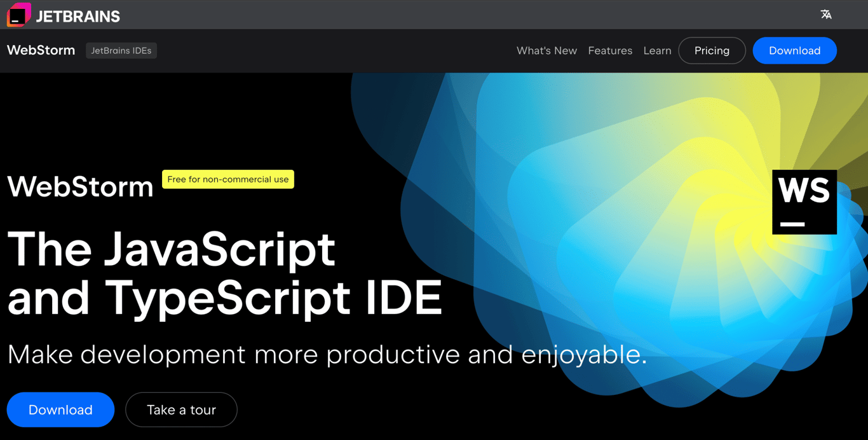Click the blue Download button in the navbar
Screen dimensions: 868x440
pyautogui.click(x=794, y=50)
